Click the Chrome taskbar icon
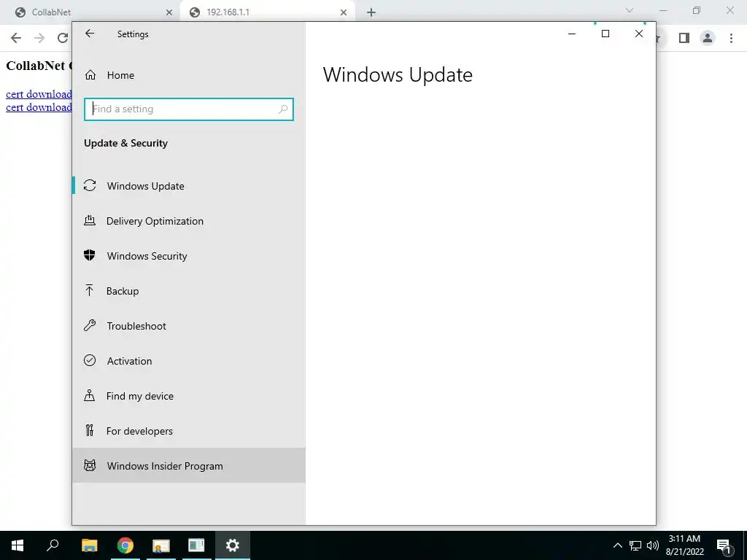Viewport: 747px width, 560px height. click(125, 545)
